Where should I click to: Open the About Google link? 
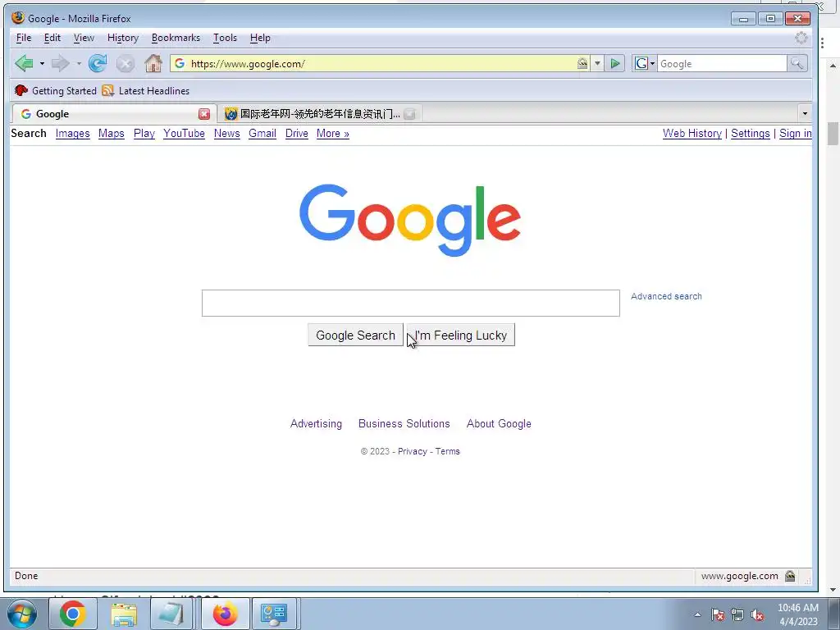click(x=500, y=424)
